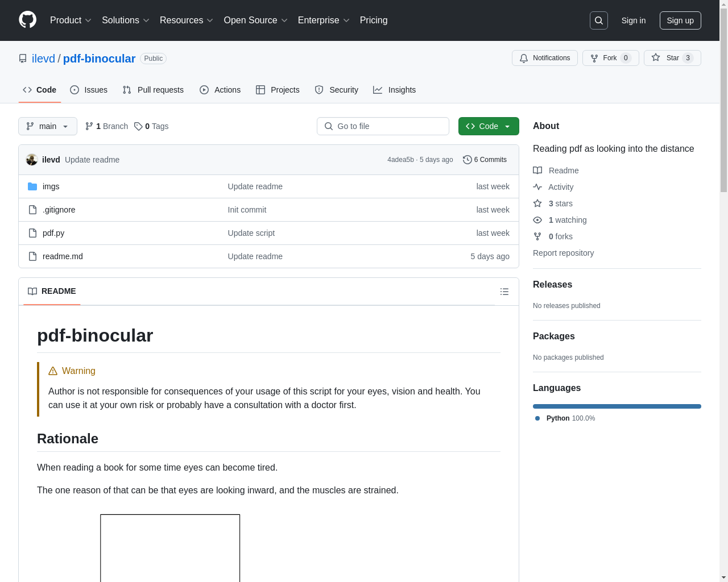Click the repository icon beside ilevd
Screen dimensions: 728x582
(x=23, y=59)
